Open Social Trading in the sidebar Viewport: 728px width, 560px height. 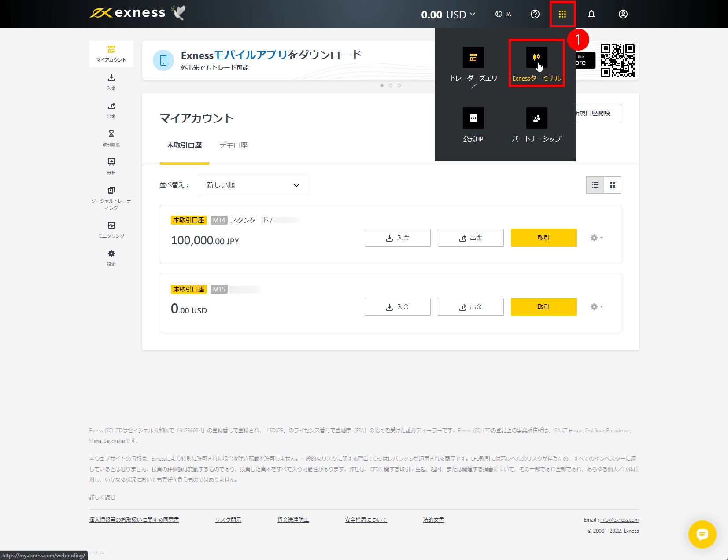point(111,197)
